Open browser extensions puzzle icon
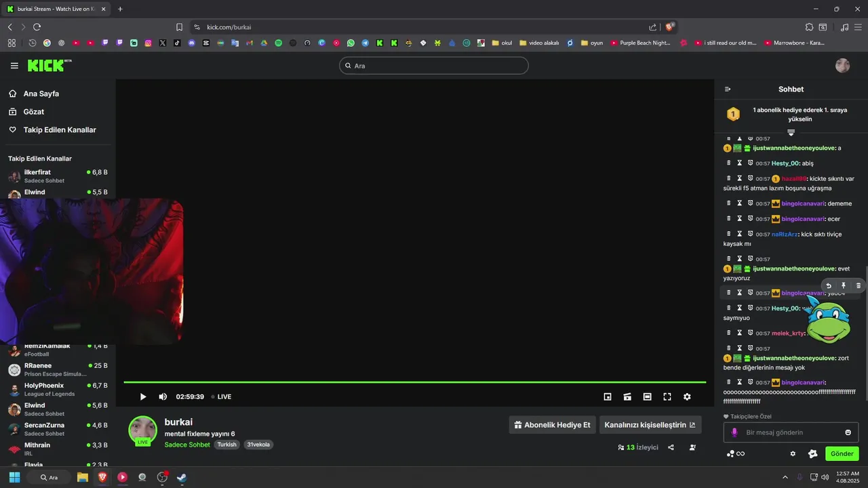 pyautogui.click(x=809, y=27)
